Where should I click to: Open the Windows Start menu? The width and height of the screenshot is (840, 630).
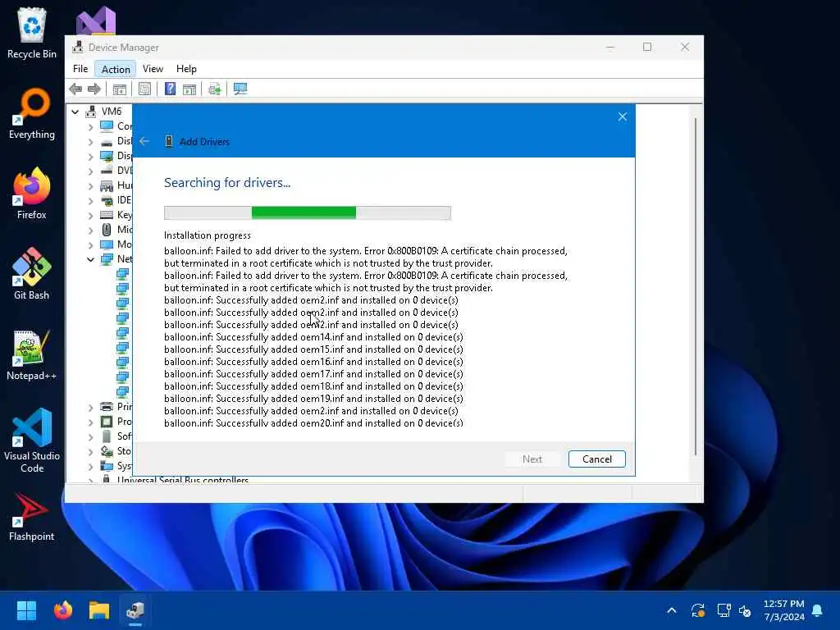pyautogui.click(x=26, y=610)
